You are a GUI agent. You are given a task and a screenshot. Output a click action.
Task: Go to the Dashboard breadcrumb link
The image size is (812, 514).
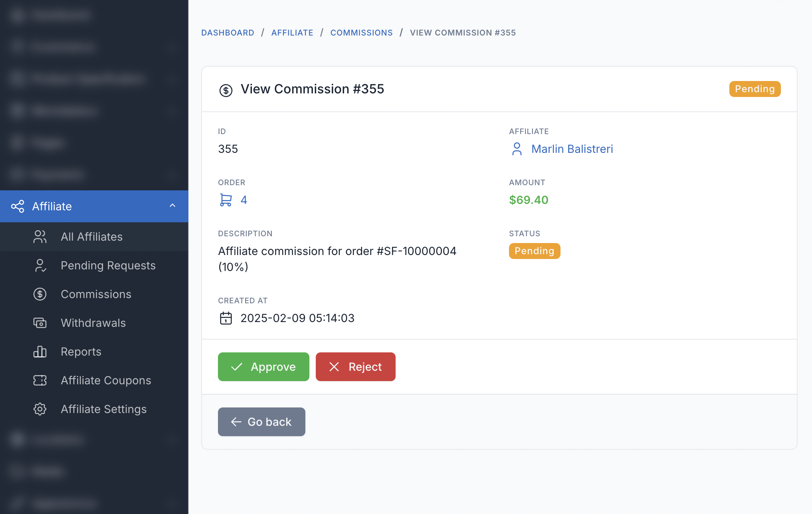(228, 33)
